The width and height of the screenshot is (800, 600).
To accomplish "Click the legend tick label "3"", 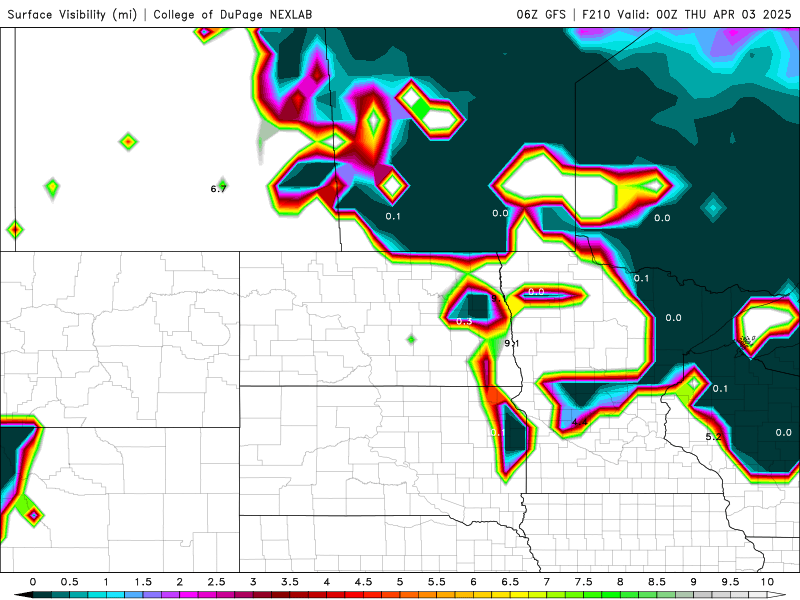I will (253, 582).
